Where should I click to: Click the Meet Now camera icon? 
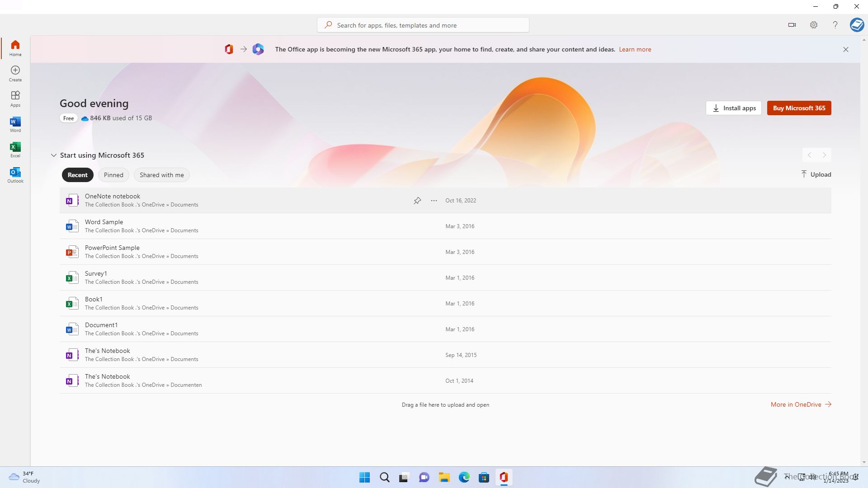pyautogui.click(x=792, y=25)
